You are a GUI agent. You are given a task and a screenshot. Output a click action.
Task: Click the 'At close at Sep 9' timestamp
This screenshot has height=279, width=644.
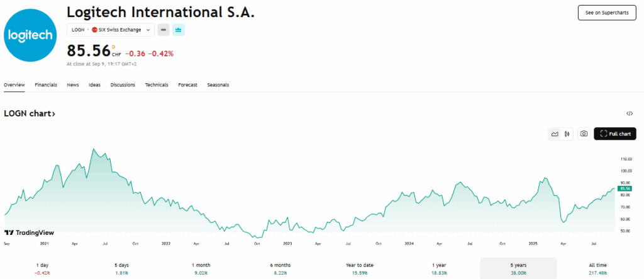(101, 64)
